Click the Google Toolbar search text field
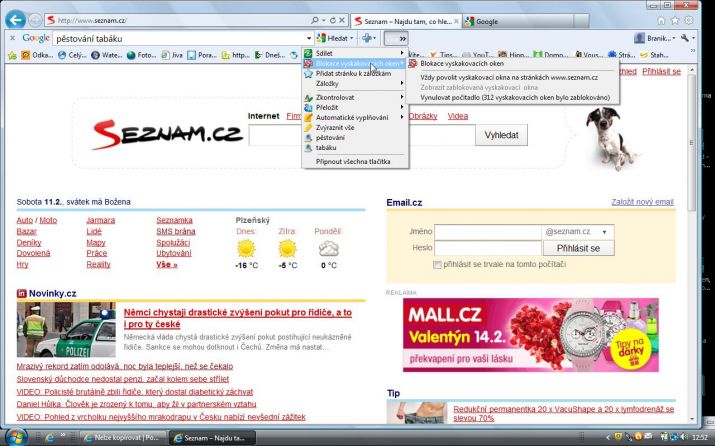This screenshot has height=446, width=715. pyautogui.click(x=179, y=38)
